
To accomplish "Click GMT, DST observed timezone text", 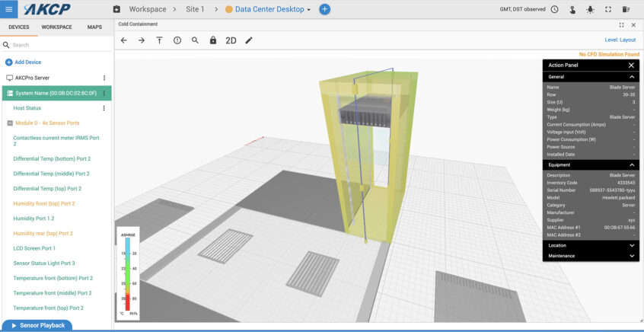I will tap(522, 9).
